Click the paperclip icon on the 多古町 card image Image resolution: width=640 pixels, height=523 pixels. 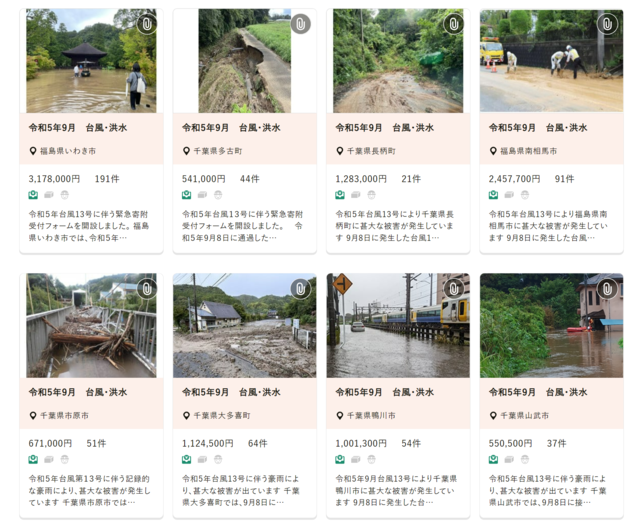click(300, 24)
